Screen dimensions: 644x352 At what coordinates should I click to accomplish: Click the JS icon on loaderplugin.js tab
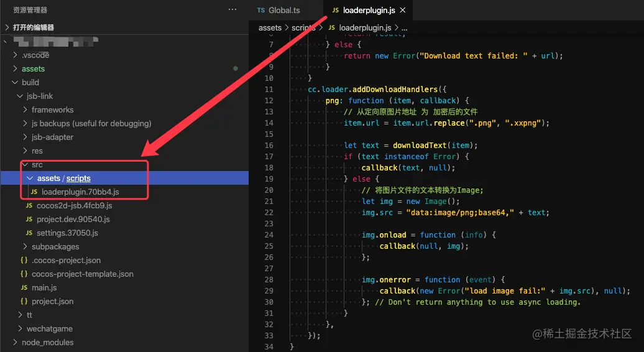click(336, 11)
